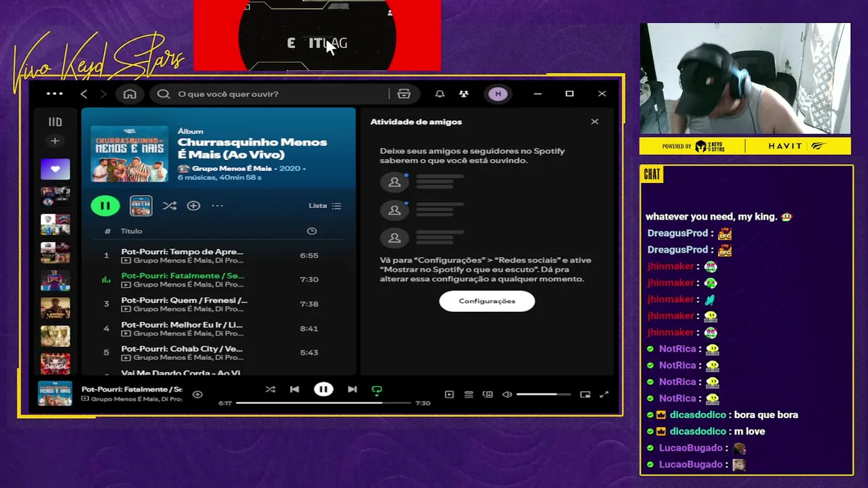
Task: Go back with the left arrow
Action: (84, 94)
